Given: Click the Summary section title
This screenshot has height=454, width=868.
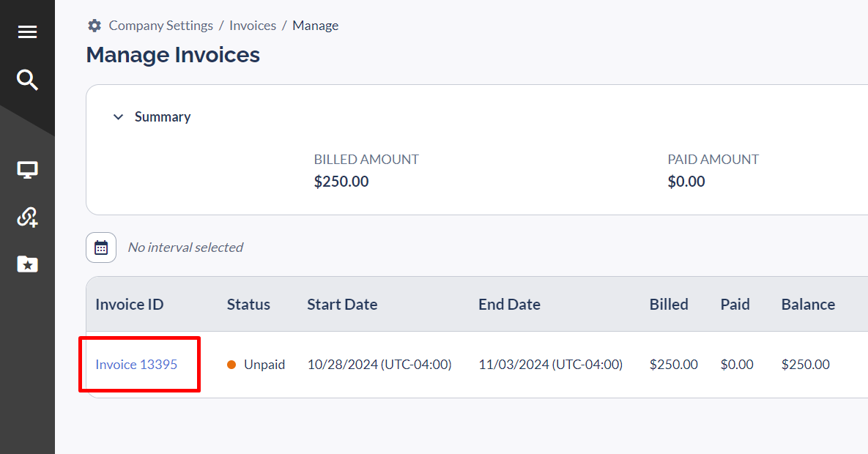Looking at the screenshot, I should (163, 117).
